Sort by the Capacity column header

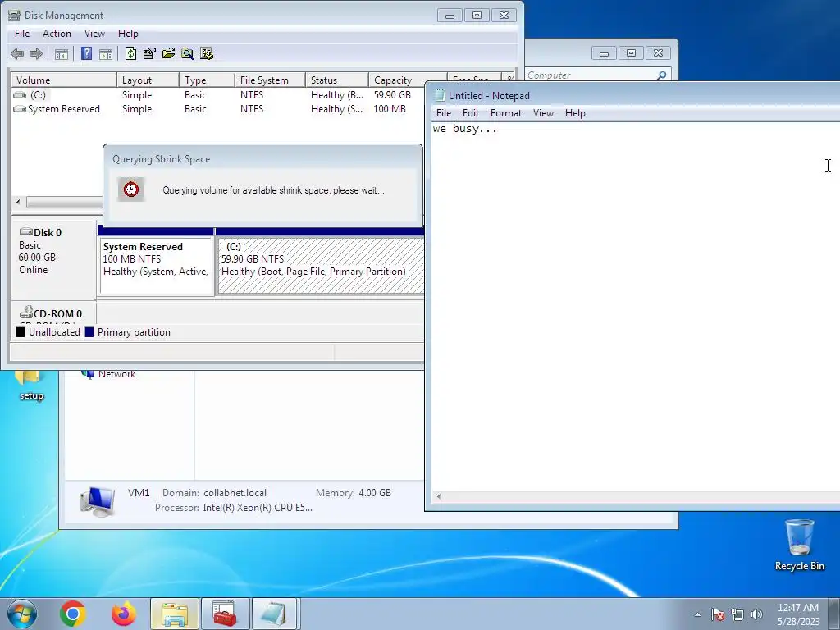408,80
